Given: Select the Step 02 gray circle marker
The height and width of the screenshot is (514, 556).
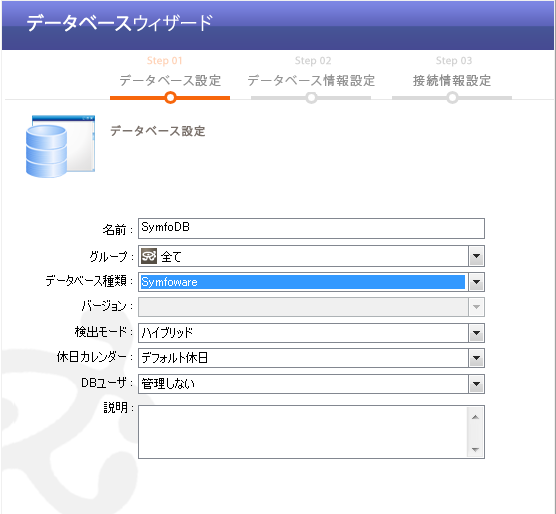Looking at the screenshot, I should coord(311,97).
